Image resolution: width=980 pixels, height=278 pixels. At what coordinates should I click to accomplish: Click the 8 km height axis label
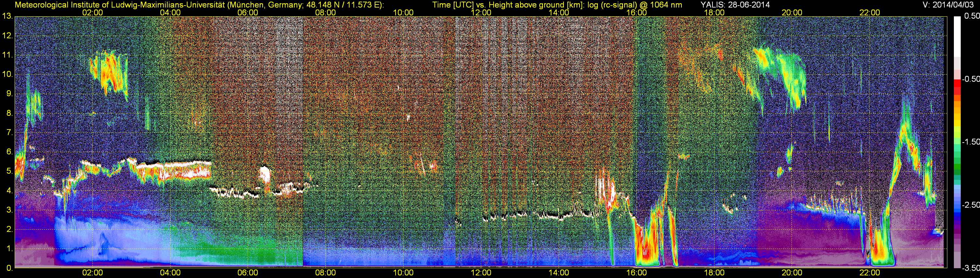(9, 113)
